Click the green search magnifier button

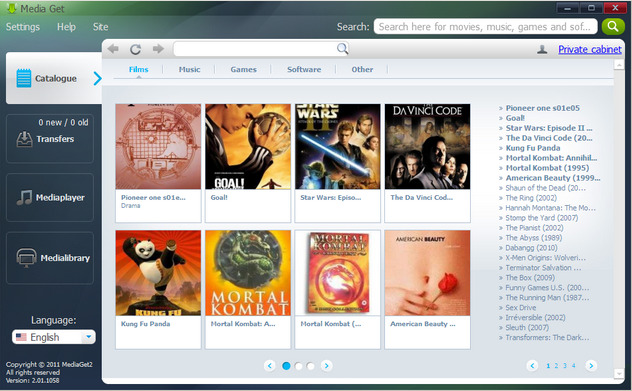[x=613, y=27]
